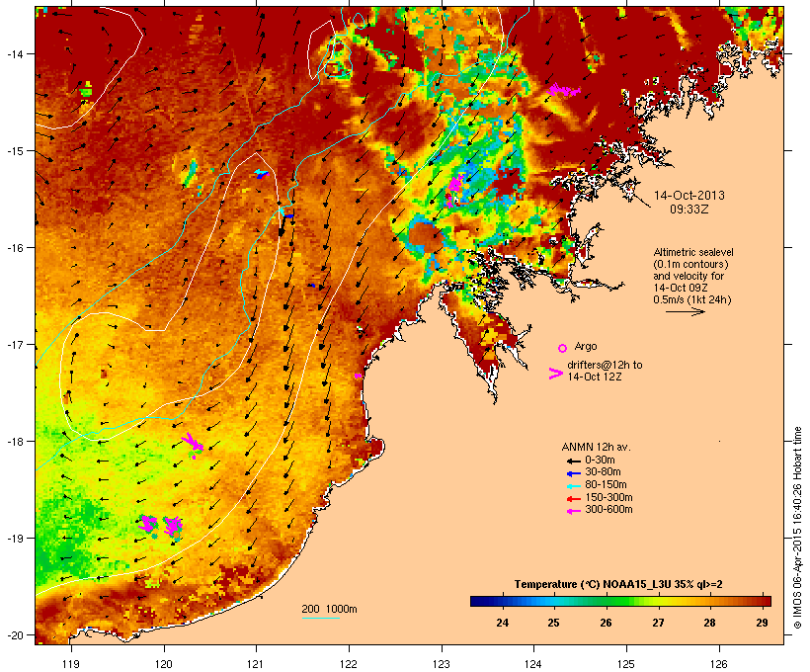The height and width of the screenshot is (672, 810).
Task: Click the longitude axis label 126
Action: [x=718, y=664]
